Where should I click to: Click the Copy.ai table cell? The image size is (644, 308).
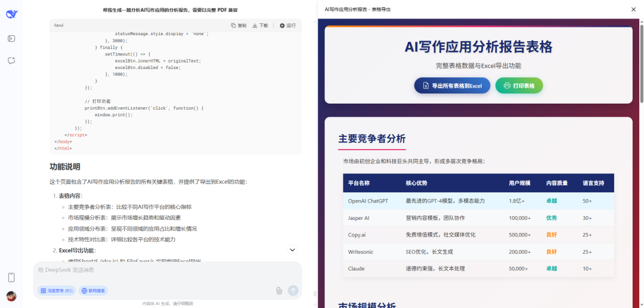(358, 235)
